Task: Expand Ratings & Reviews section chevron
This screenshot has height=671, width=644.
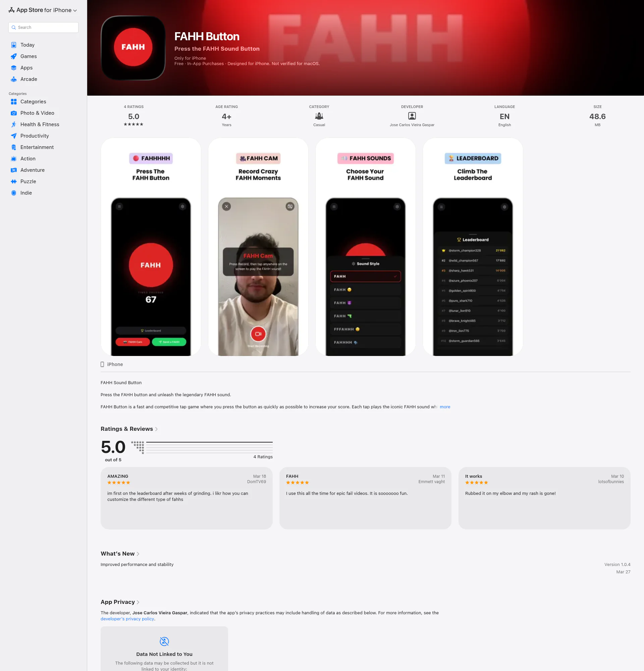Action: click(156, 429)
